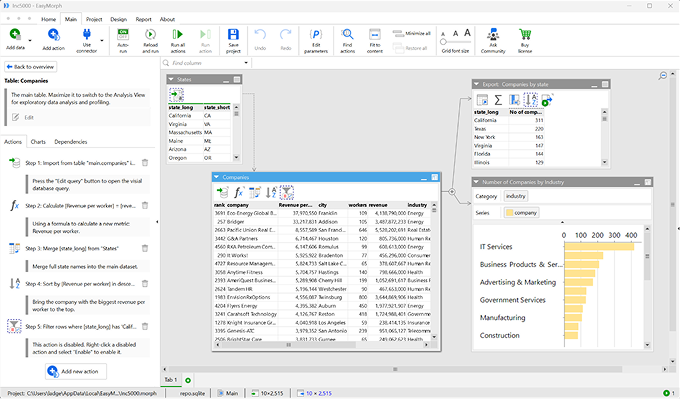Maximize the Companies table window icon
Viewport: 680px width, 399px height.
click(435, 177)
